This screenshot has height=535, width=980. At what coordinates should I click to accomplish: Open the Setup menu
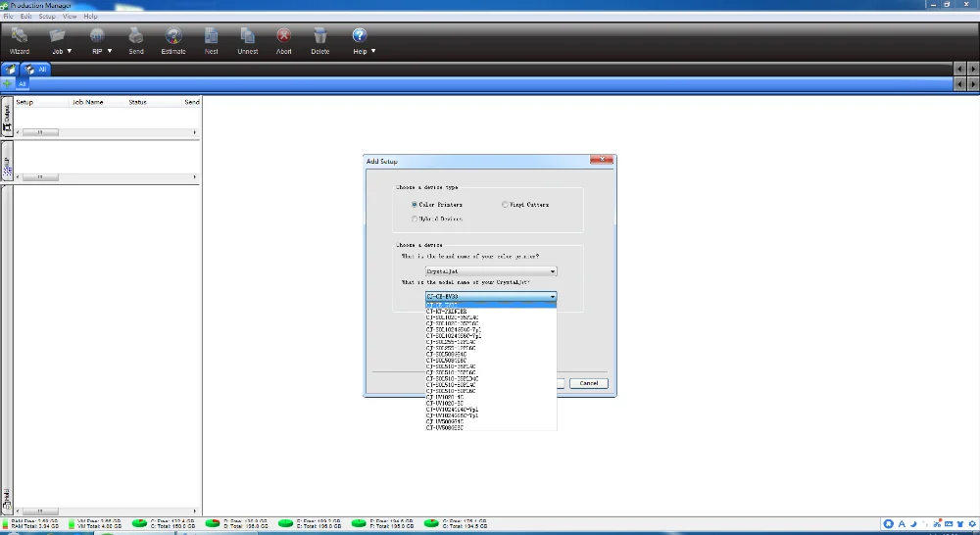[47, 17]
